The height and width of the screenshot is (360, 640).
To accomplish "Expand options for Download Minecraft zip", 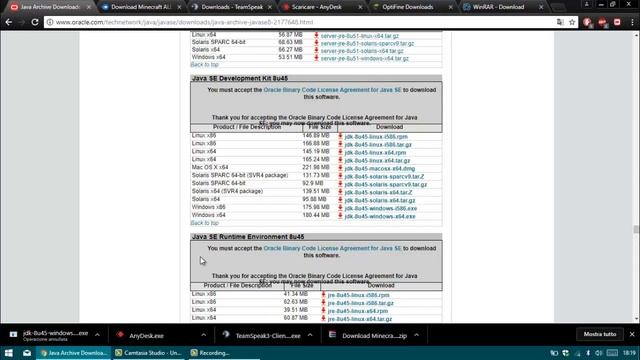I will (417, 335).
